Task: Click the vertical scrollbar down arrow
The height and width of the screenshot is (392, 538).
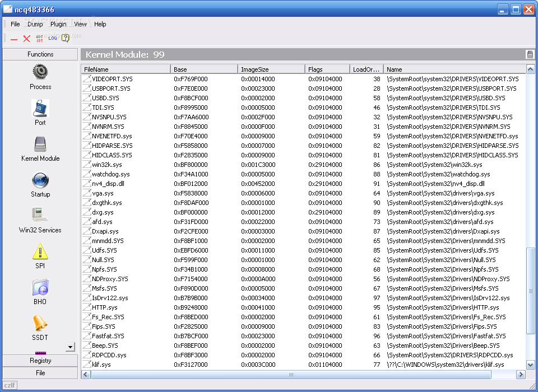Action: [530, 365]
